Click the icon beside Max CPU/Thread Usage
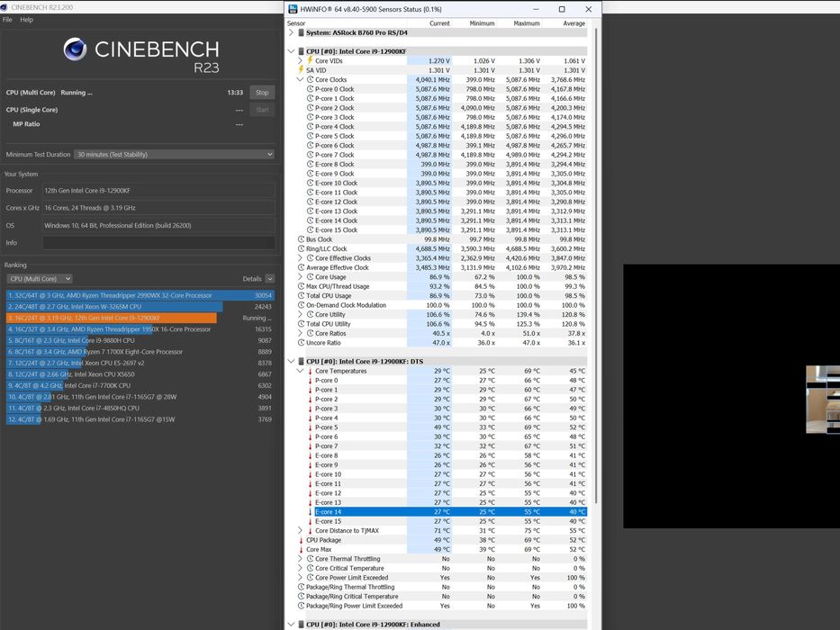This screenshot has width=840, height=630. (x=301, y=286)
